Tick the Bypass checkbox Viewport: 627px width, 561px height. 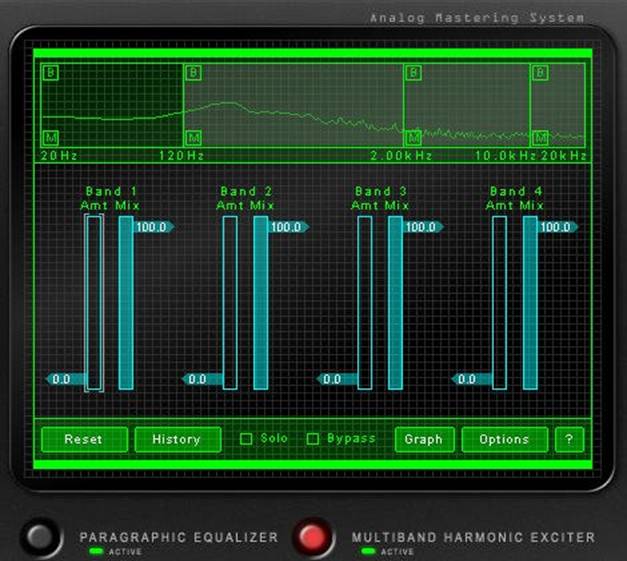click(313, 439)
